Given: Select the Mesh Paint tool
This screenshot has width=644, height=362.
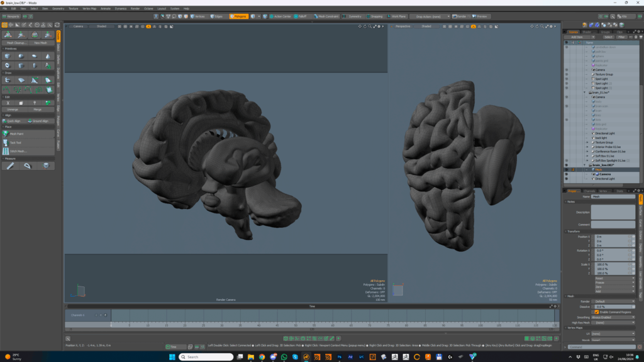Looking at the screenshot, I should pyautogui.click(x=16, y=134).
